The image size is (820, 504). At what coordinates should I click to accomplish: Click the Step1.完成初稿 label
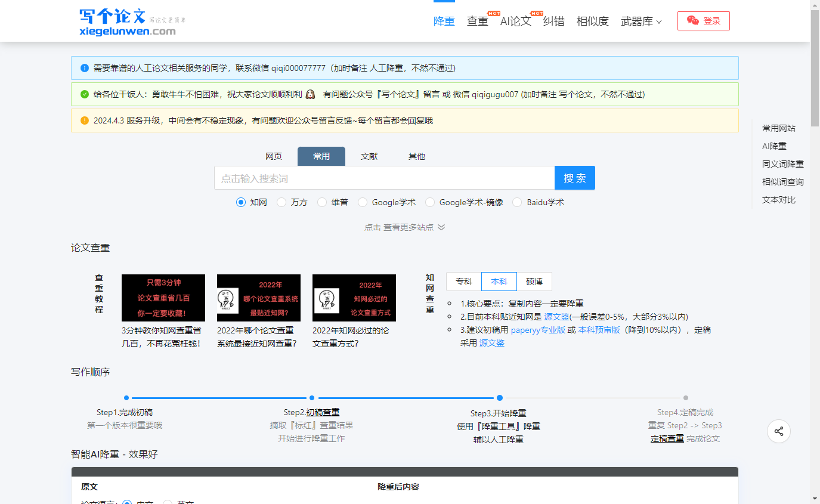click(x=125, y=412)
